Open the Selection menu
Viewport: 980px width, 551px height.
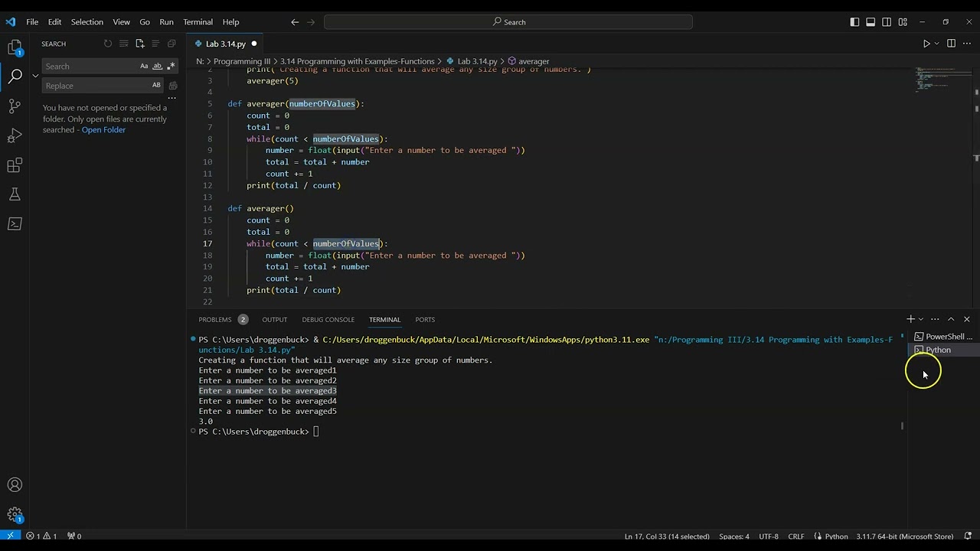[x=87, y=22]
